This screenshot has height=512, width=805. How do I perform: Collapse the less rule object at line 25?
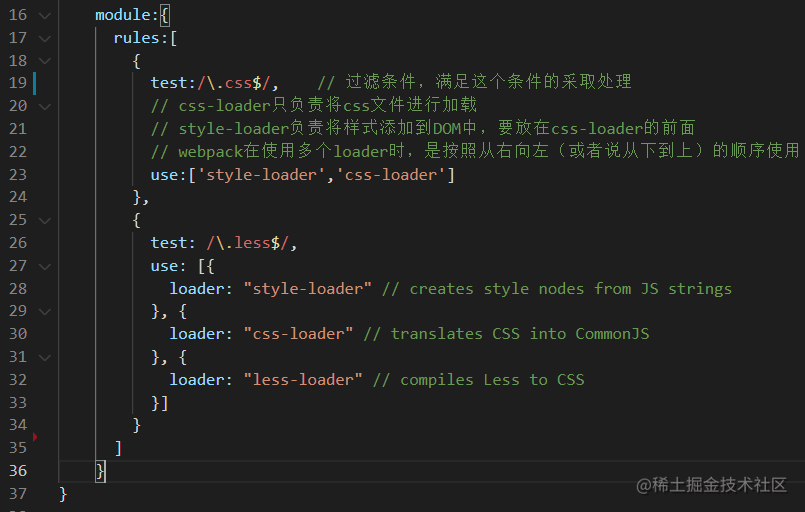(x=45, y=221)
